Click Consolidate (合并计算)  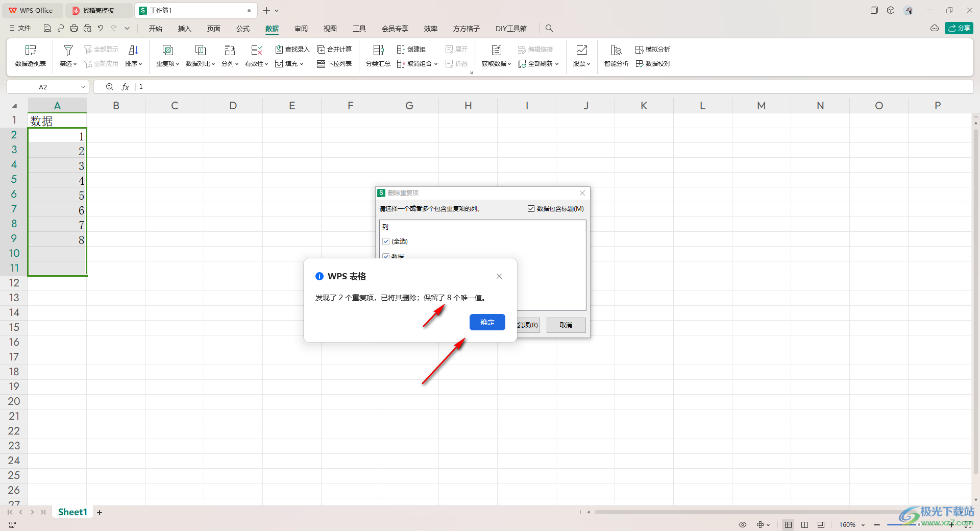coord(334,50)
